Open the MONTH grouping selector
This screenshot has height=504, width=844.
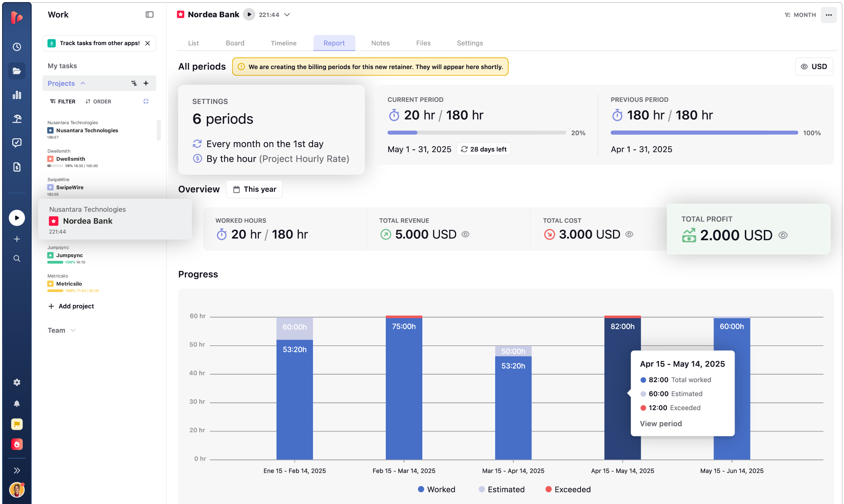tap(800, 15)
